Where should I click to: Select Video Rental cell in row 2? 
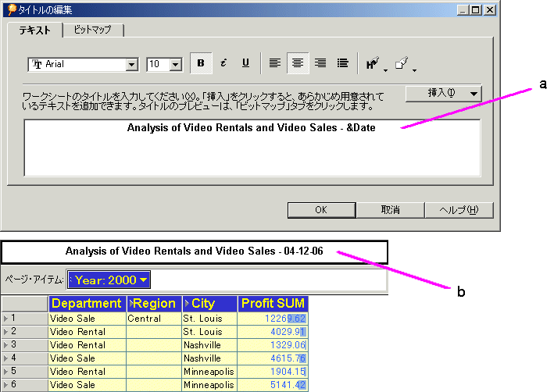(87, 332)
